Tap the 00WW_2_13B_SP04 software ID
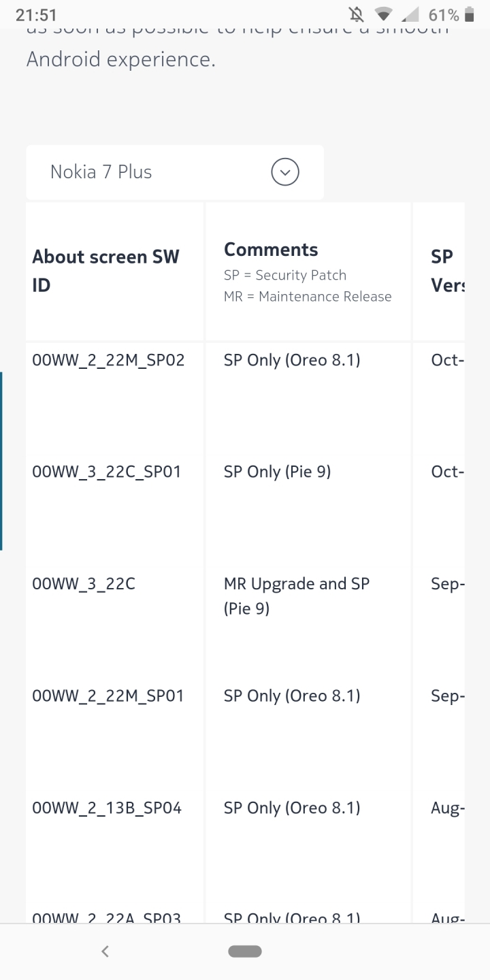Image resolution: width=490 pixels, height=980 pixels. pyautogui.click(x=107, y=808)
